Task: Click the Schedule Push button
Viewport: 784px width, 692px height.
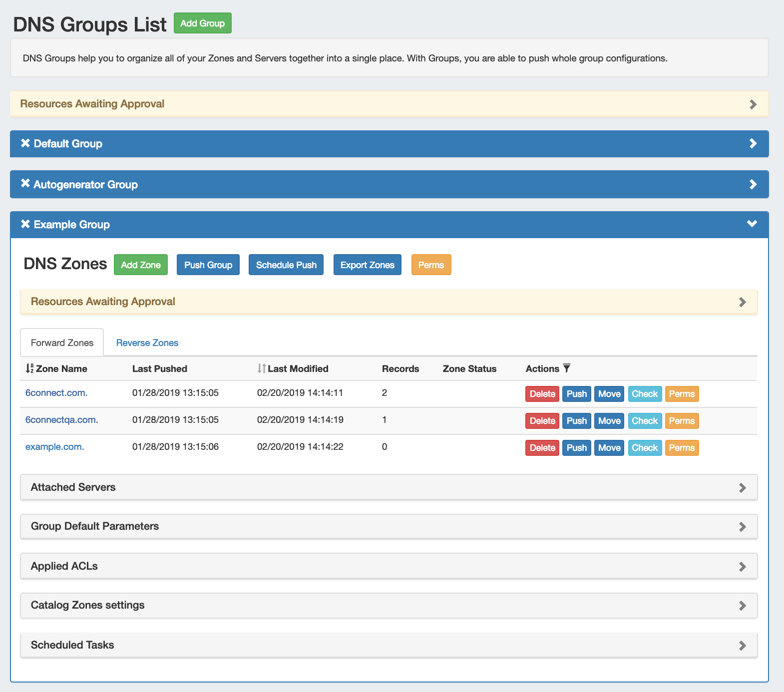Action: [x=286, y=265]
